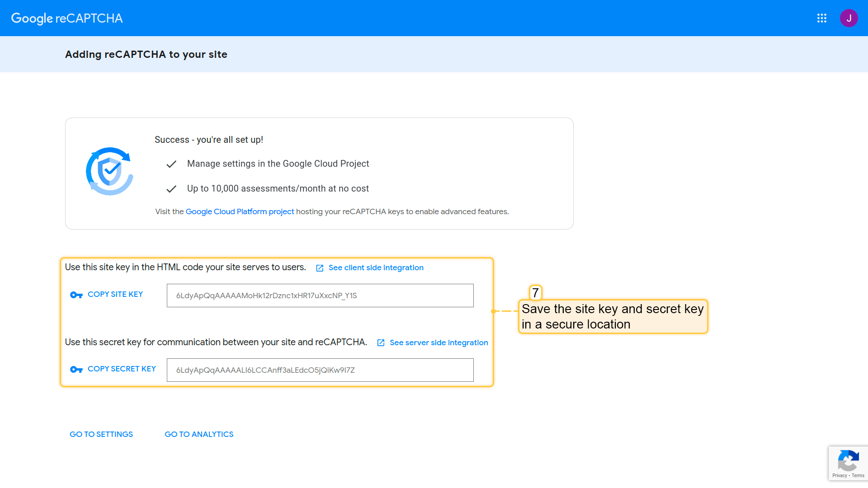The width and height of the screenshot is (868, 488).
Task: Follow the Google Cloud Platform project link
Action: 240,211
